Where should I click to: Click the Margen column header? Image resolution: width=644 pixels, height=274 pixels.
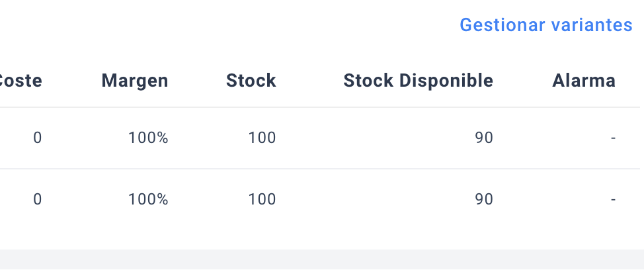pos(135,81)
